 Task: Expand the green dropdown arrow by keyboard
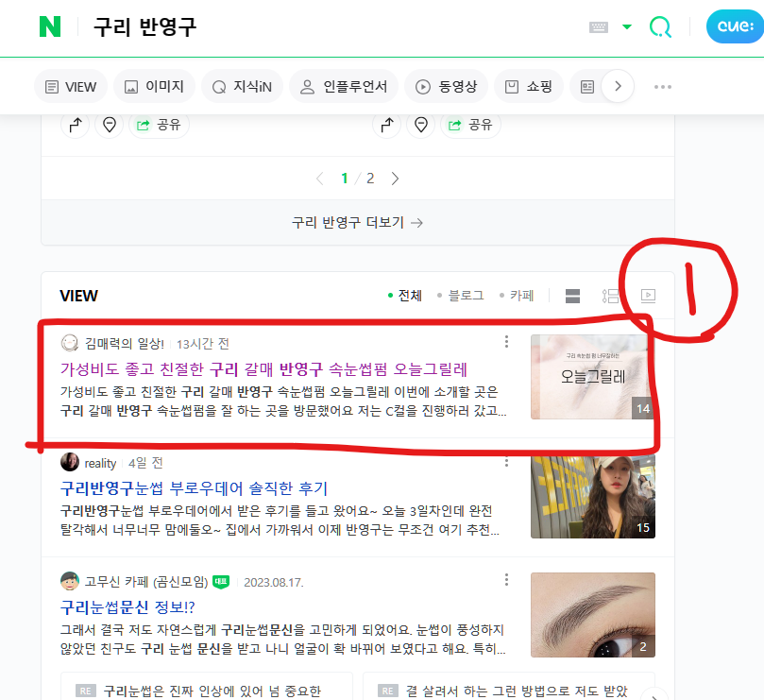pos(627,26)
